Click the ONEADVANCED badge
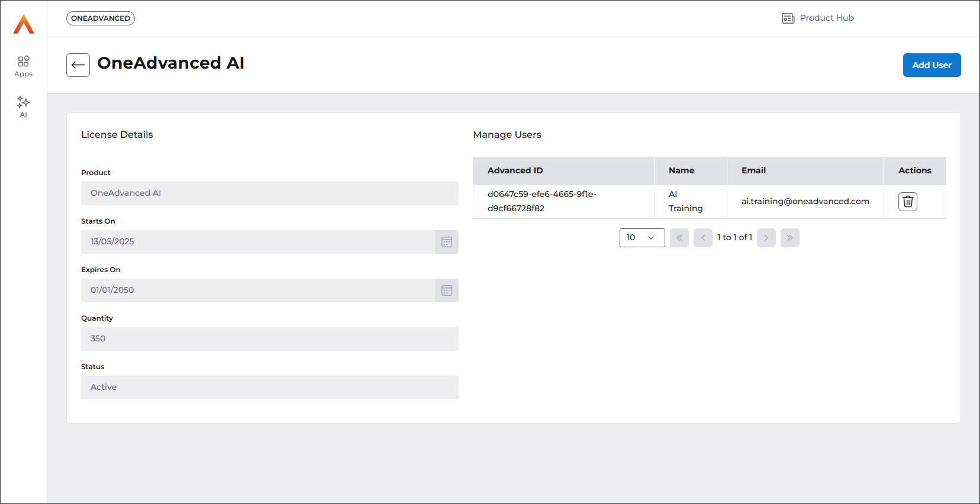Screen dimensions: 980x504 [x=101, y=18]
